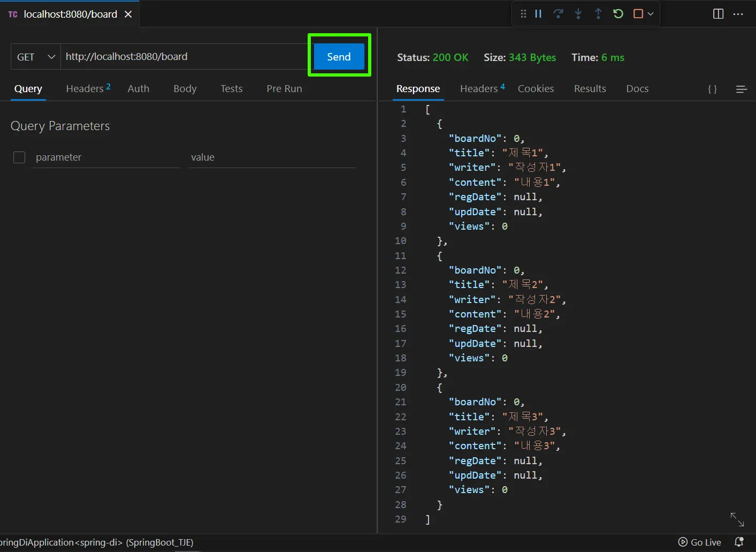Click the debug Step Into icon
The width and height of the screenshot is (756, 552).
pyautogui.click(x=578, y=14)
